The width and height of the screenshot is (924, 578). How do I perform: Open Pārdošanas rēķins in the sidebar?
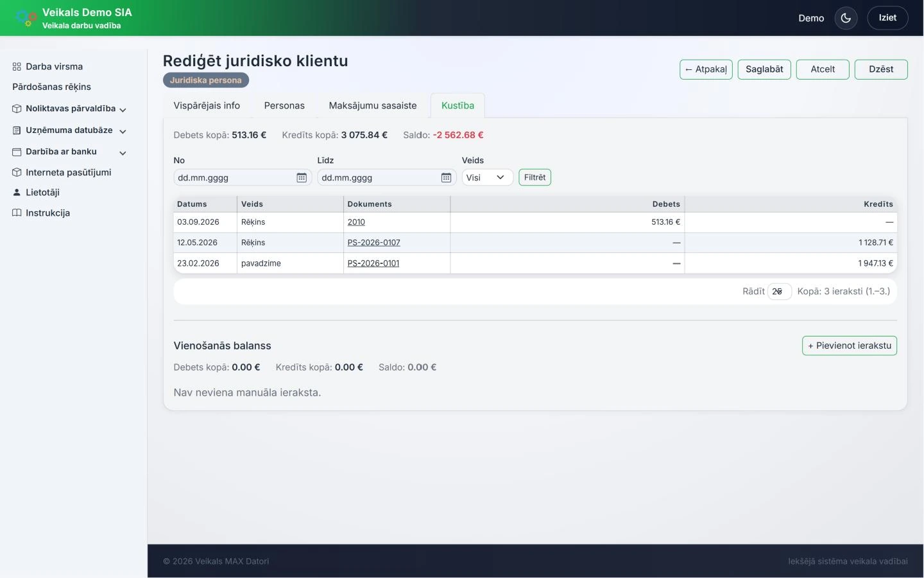tap(51, 87)
